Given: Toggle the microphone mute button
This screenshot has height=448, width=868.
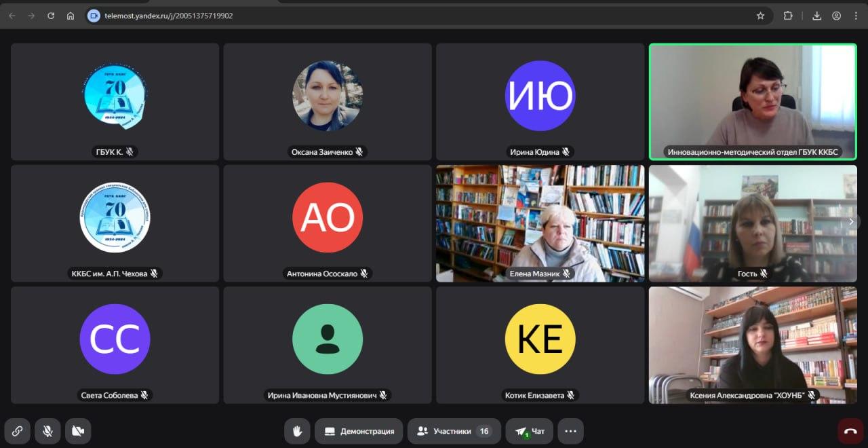Looking at the screenshot, I should pyautogui.click(x=47, y=431).
